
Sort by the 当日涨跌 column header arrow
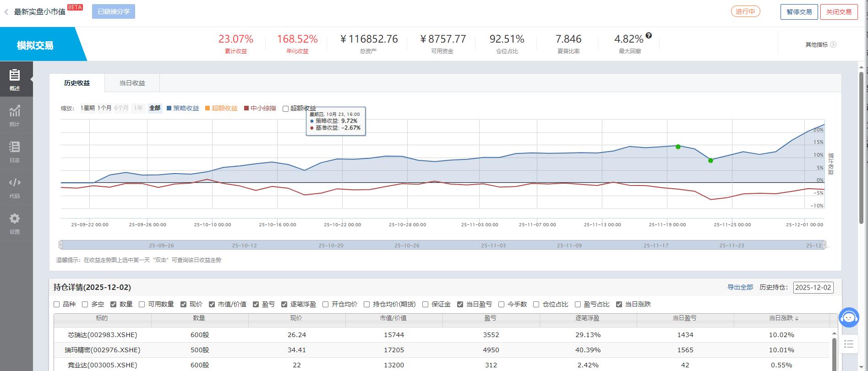[x=797, y=318]
